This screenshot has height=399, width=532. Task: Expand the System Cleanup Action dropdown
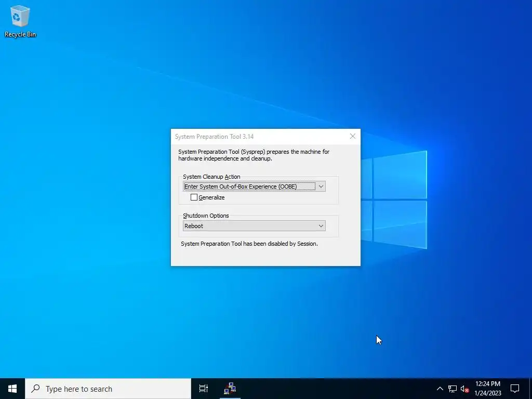254,187
